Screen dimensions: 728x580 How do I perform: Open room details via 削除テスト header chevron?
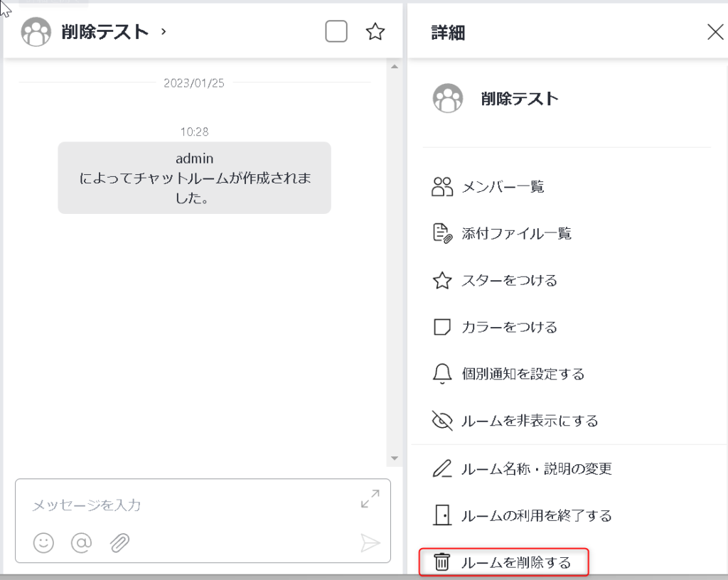tap(164, 31)
